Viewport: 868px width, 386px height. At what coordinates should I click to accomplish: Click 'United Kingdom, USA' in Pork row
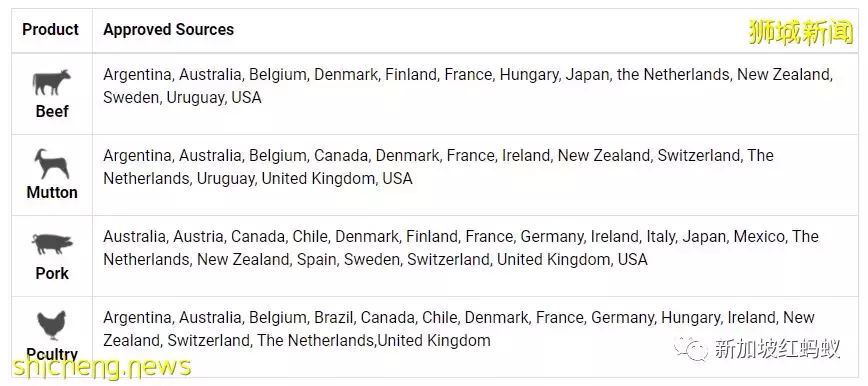[x=572, y=259]
